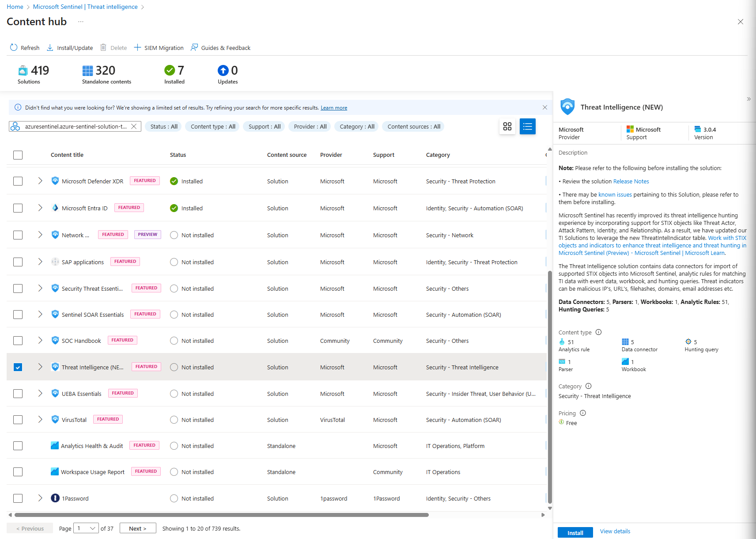Click the 1Password solution icon

pyautogui.click(x=55, y=498)
